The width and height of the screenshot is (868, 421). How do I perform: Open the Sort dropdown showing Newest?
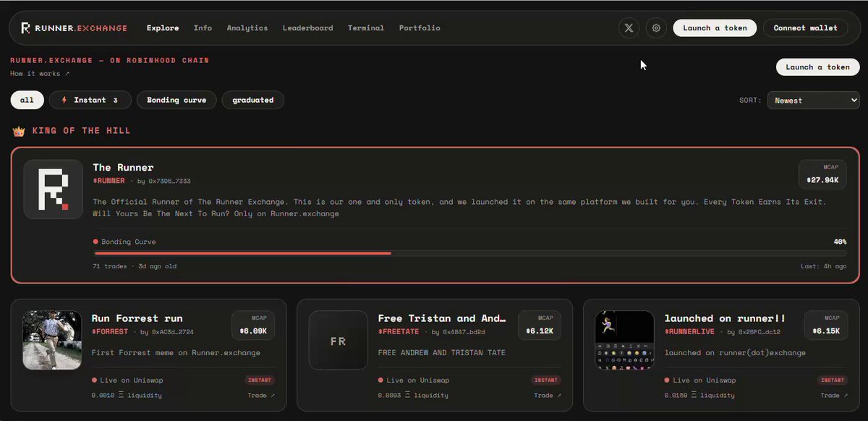[x=814, y=101]
